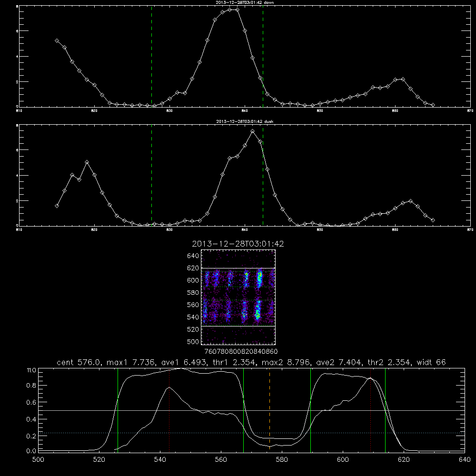The height and width of the screenshot is (476, 476).
Task: Click the 'max2 8.796' value in statistics line
Action: pyautogui.click(x=286, y=362)
